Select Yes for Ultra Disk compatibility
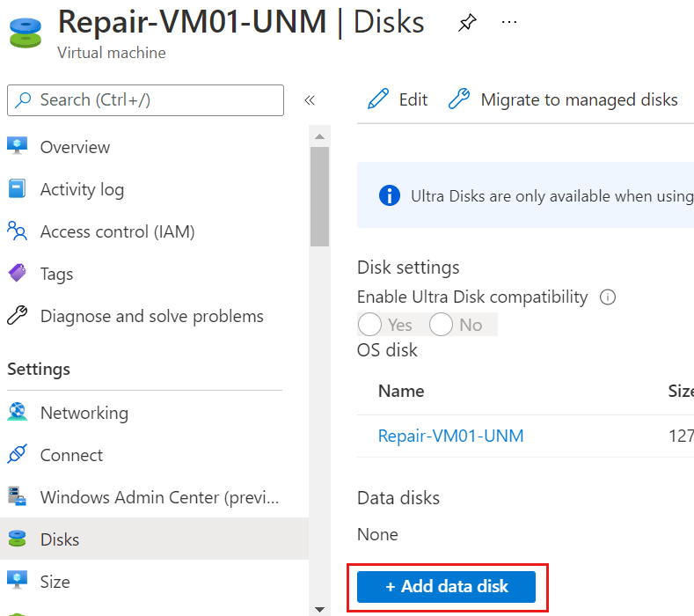Image resolution: width=694 pixels, height=616 pixels. tap(370, 325)
